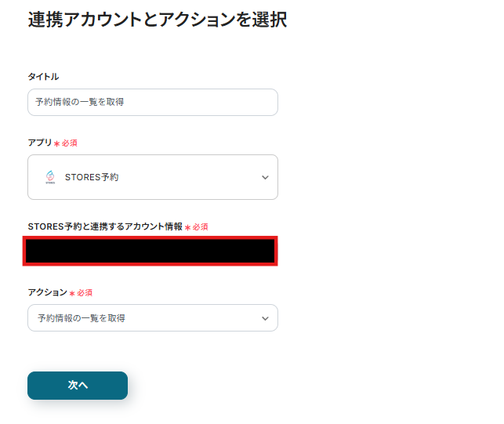Expand the アクション dropdown chevron
The image size is (504, 424).
[265, 318]
